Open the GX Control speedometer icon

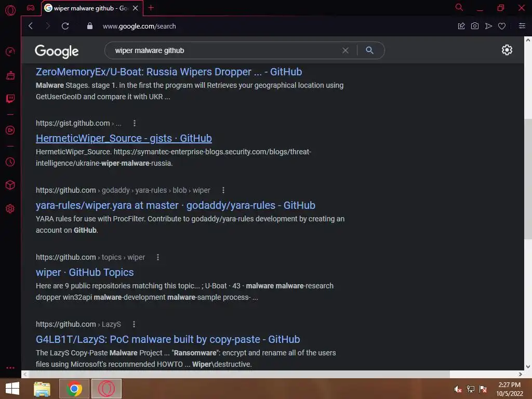[x=10, y=51]
